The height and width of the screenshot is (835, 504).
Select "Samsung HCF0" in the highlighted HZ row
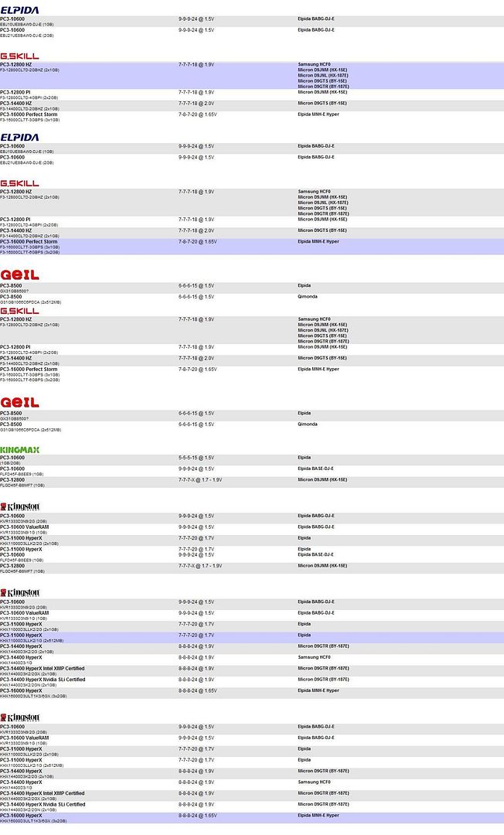tap(314, 64)
